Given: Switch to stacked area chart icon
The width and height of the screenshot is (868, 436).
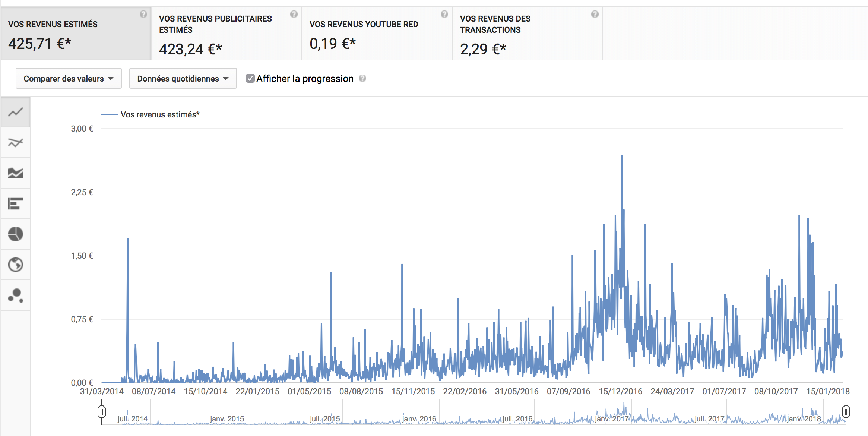Looking at the screenshot, I should coord(15,173).
